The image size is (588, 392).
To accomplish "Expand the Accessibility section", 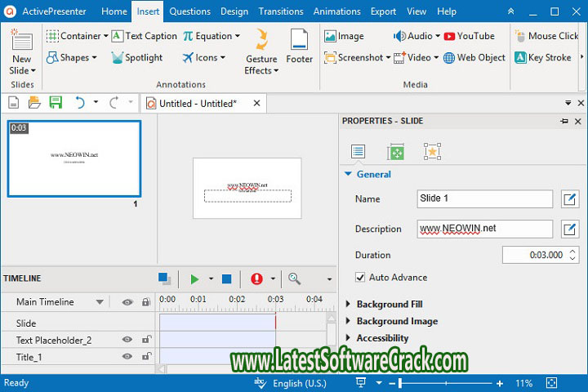I will 382,338.
